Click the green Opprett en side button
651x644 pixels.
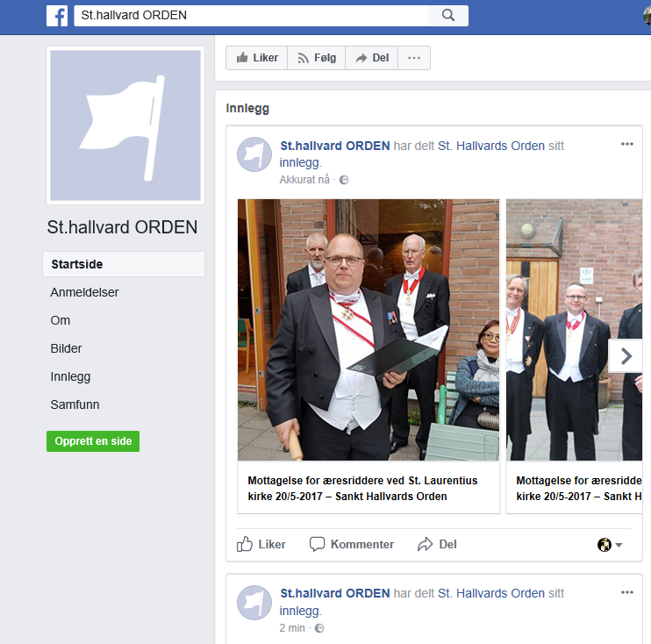coord(93,441)
